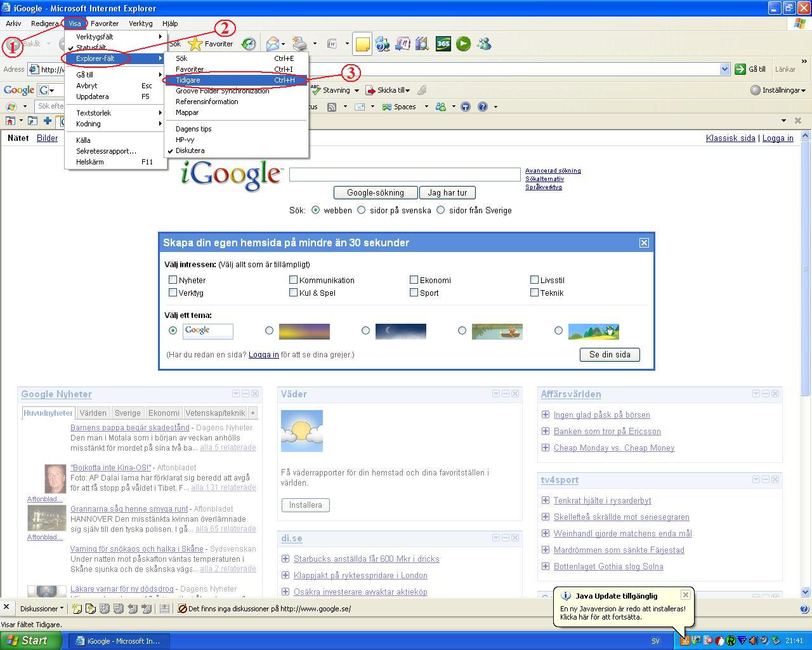The width and height of the screenshot is (812, 650).
Task: Click the Verktyg menu in the menu bar
Action: [140, 23]
